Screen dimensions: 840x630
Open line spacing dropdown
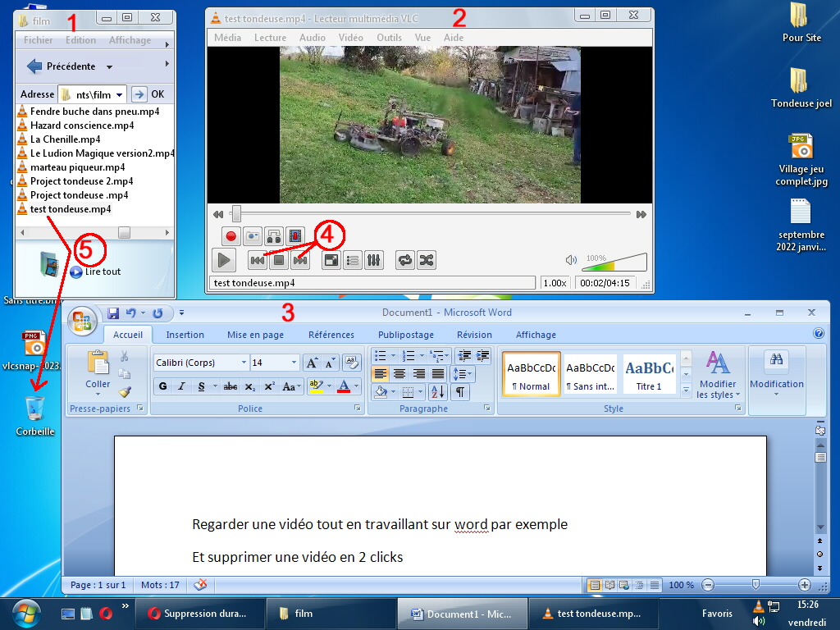click(463, 374)
